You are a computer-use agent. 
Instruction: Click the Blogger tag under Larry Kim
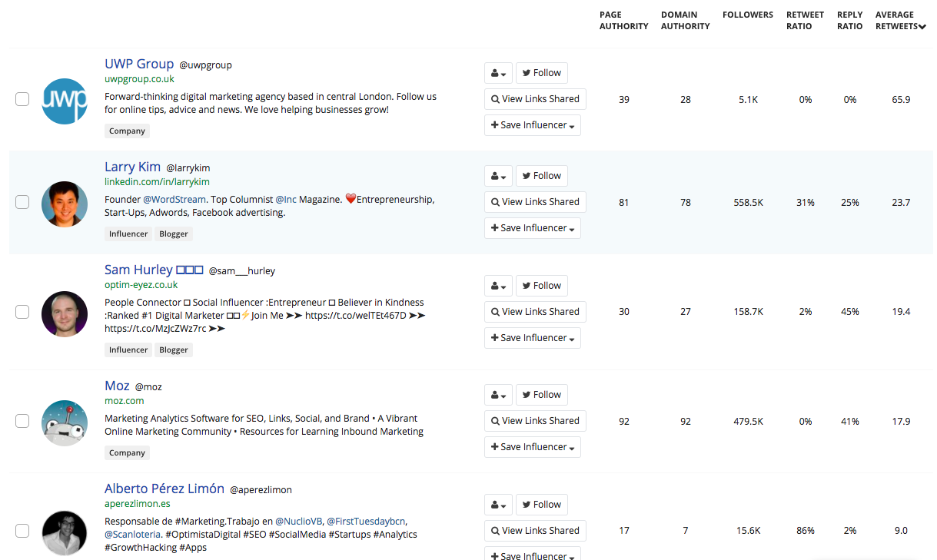[x=174, y=234]
